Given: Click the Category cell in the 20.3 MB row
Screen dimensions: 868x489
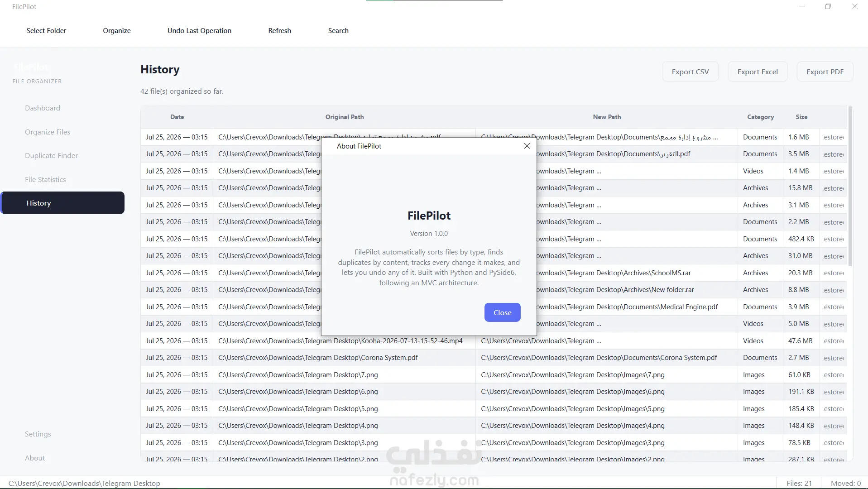Looking at the screenshot, I should pyautogui.click(x=760, y=273).
